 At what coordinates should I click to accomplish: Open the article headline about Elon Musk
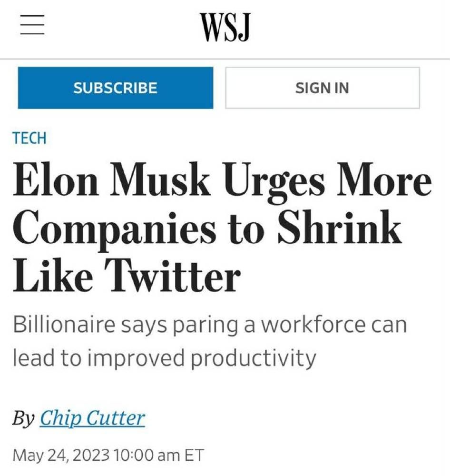(x=222, y=225)
